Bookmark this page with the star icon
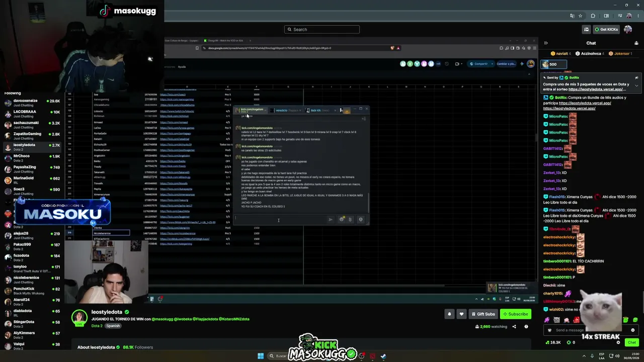 580,16
